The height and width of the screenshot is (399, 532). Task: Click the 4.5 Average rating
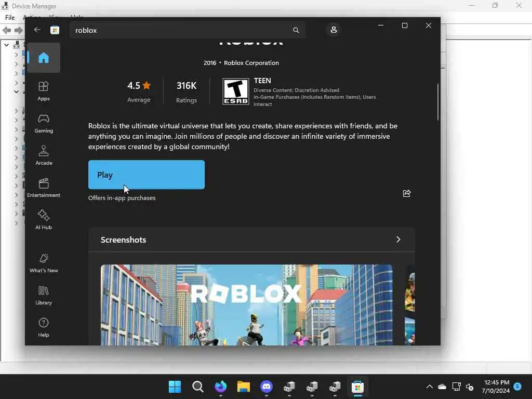[x=139, y=91]
